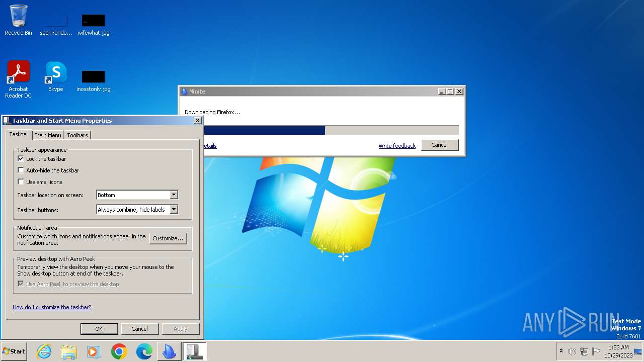The height and width of the screenshot is (362, 644).
Task: Click the Start button
Action: [14, 351]
